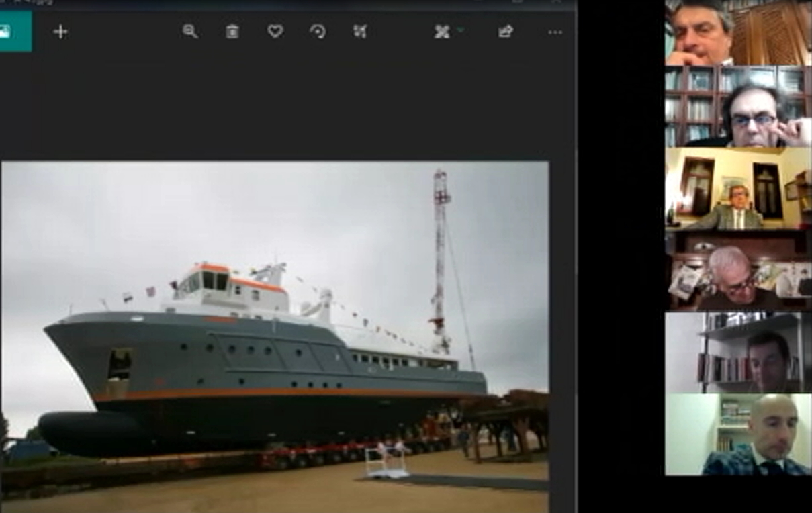This screenshot has width=812, height=513.
Task: Open the See more ellipsis menu
Action: click(555, 32)
